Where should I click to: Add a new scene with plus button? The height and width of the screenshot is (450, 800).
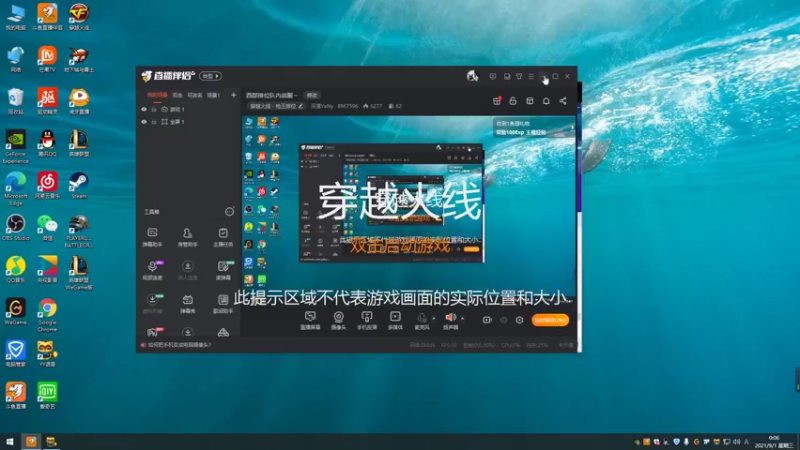click(x=233, y=95)
